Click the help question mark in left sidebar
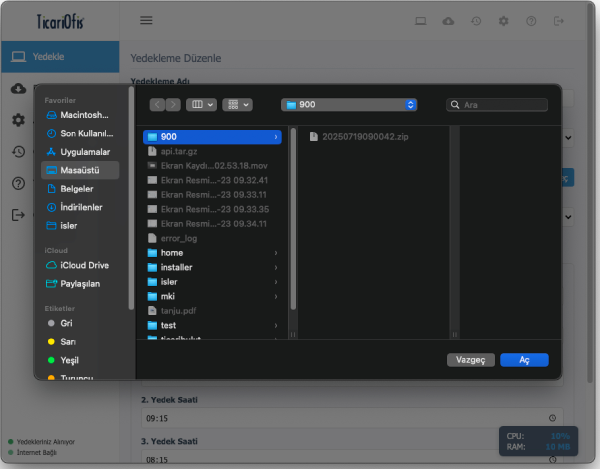Image resolution: width=600 pixels, height=469 pixels. pos(18,183)
